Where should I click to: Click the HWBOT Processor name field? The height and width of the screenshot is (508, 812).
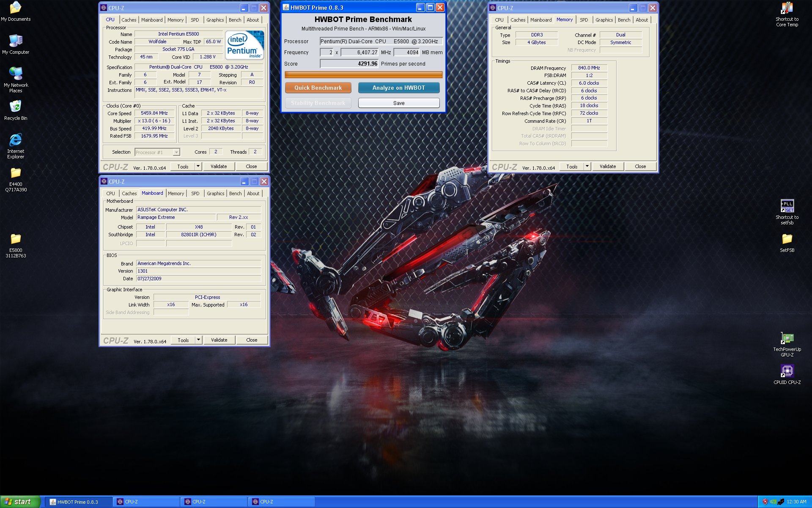coord(381,41)
